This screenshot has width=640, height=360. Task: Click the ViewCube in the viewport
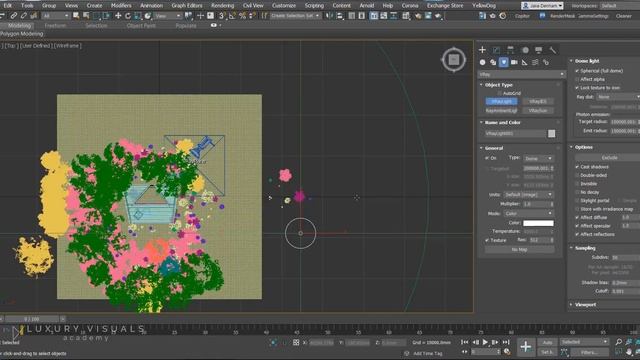click(x=453, y=60)
